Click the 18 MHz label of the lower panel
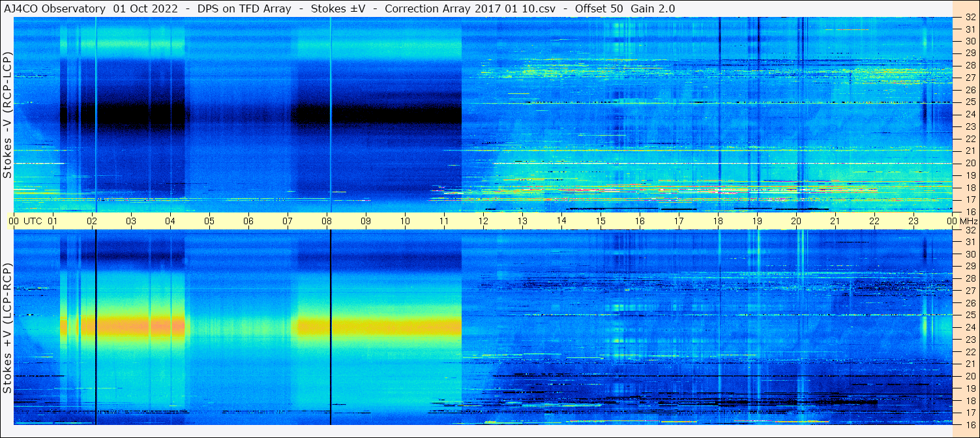980x438 pixels. pyautogui.click(x=970, y=400)
